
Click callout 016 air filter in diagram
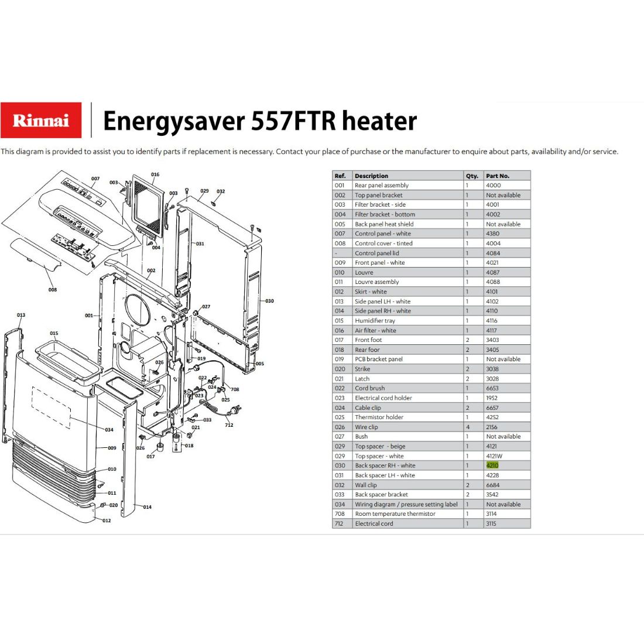point(155,174)
